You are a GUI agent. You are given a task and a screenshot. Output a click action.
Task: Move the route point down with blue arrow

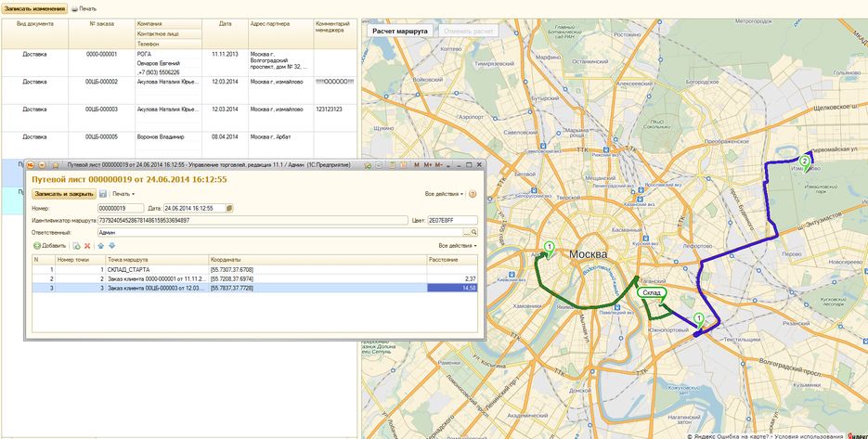111,246
